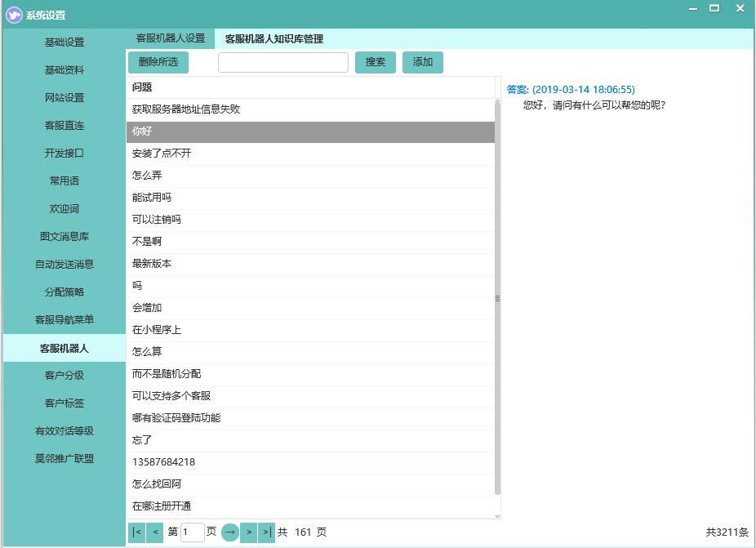Click inside the search keyword input box
Screen dimensions: 756x548
282,61
